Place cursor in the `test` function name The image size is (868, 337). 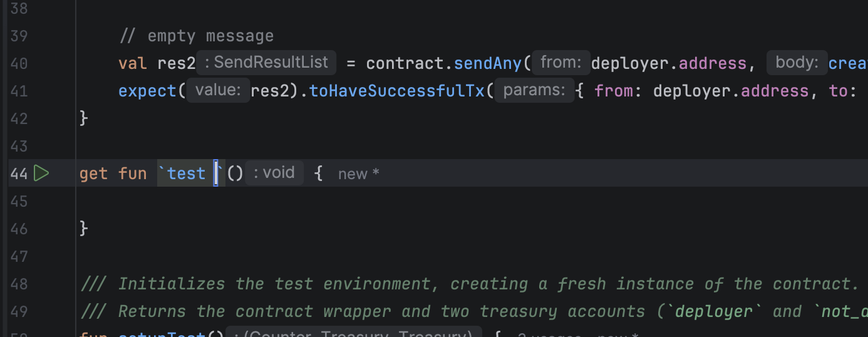point(186,174)
